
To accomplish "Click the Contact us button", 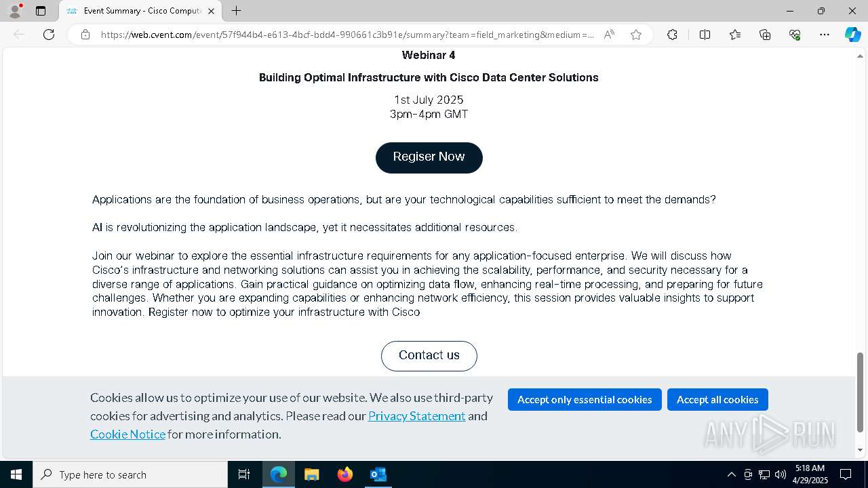I will pyautogui.click(x=429, y=356).
